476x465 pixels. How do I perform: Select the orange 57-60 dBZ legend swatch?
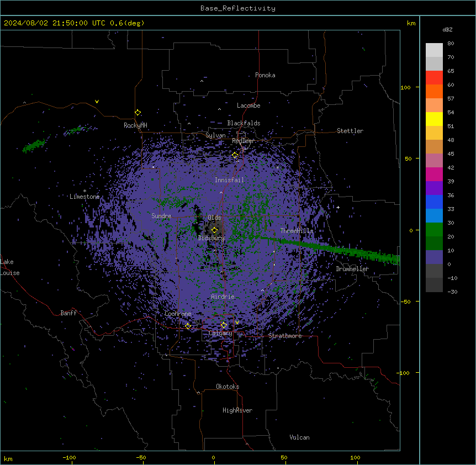coord(434,91)
